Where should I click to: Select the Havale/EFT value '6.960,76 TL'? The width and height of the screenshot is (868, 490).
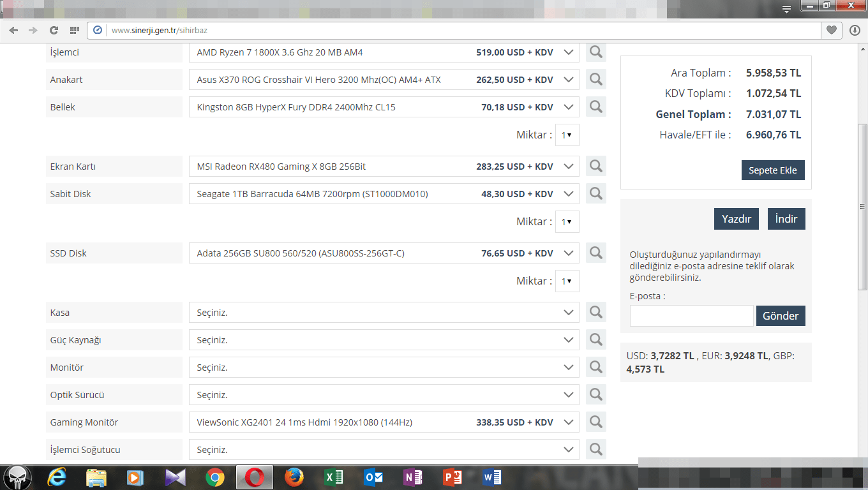tap(774, 135)
